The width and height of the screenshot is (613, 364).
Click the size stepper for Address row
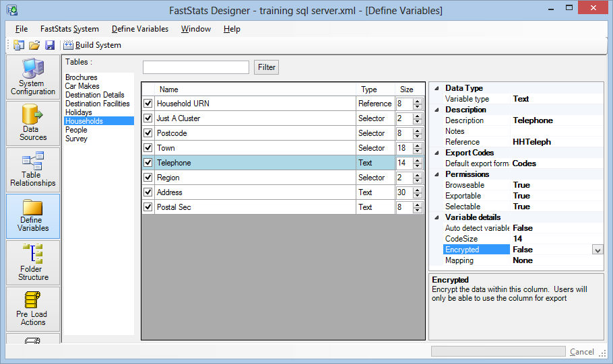[418, 193]
